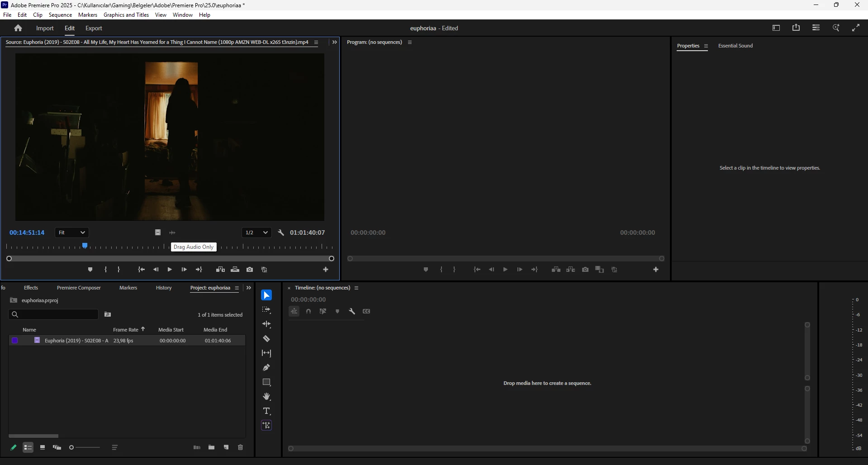Image resolution: width=868 pixels, height=465 pixels.
Task: Toggle Linked Selection in Timeline
Action: coord(323,311)
